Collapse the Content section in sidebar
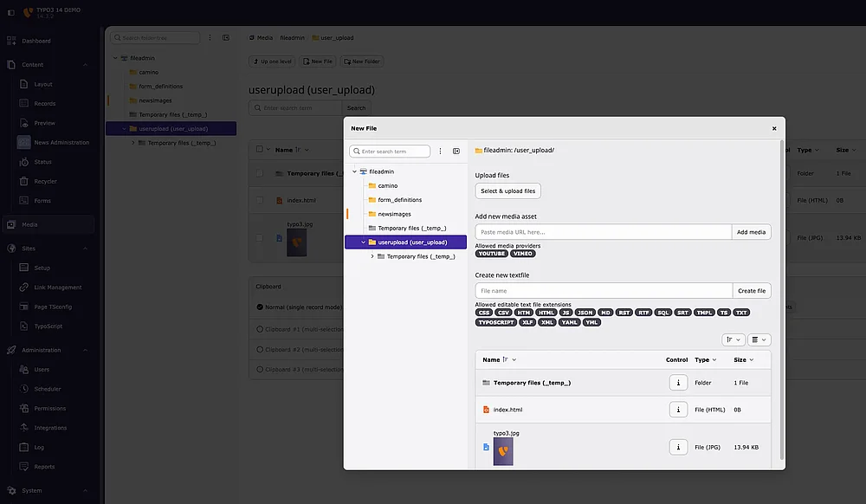The image size is (866, 504). [85, 65]
